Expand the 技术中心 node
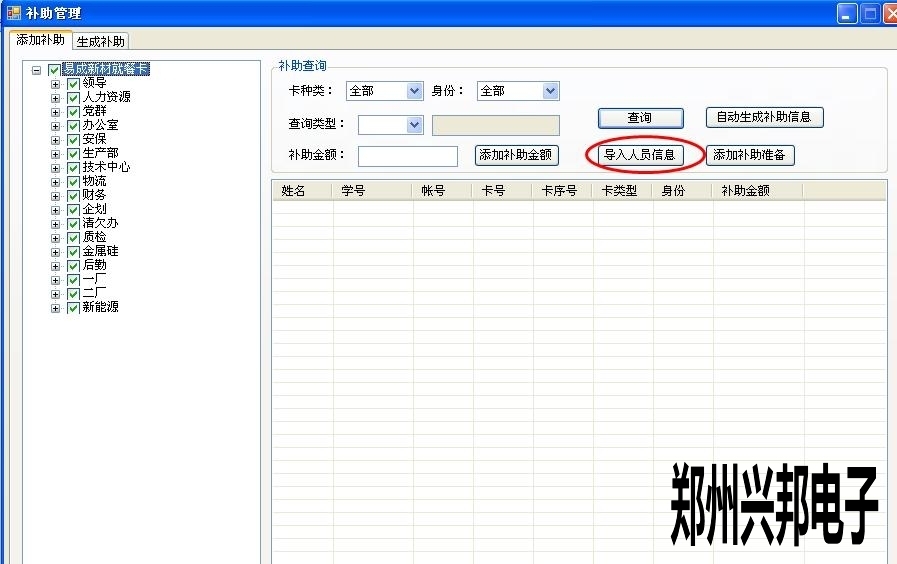This screenshot has width=897, height=564. (x=55, y=168)
